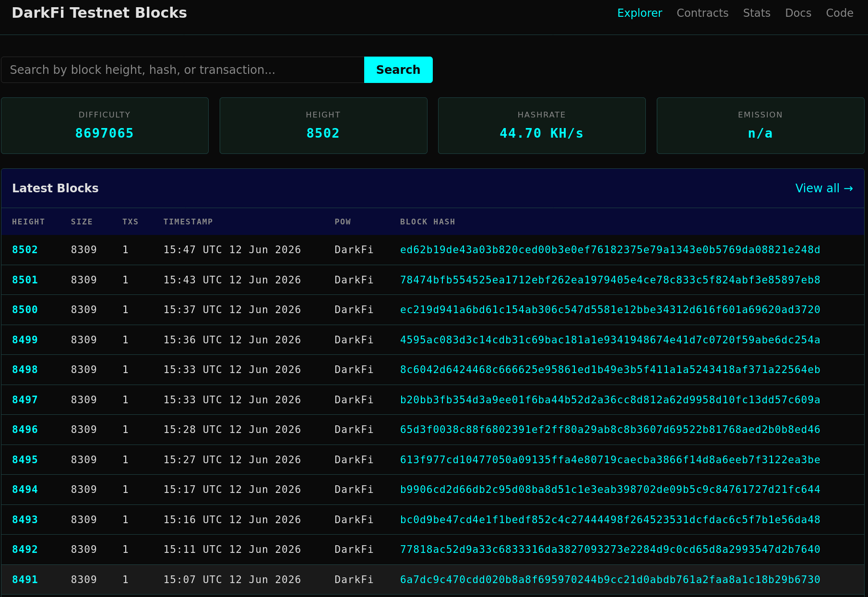Click timestamp 15:36 UTC 12 Jun 2026
Image resolution: width=868 pixels, height=597 pixels.
click(x=232, y=340)
